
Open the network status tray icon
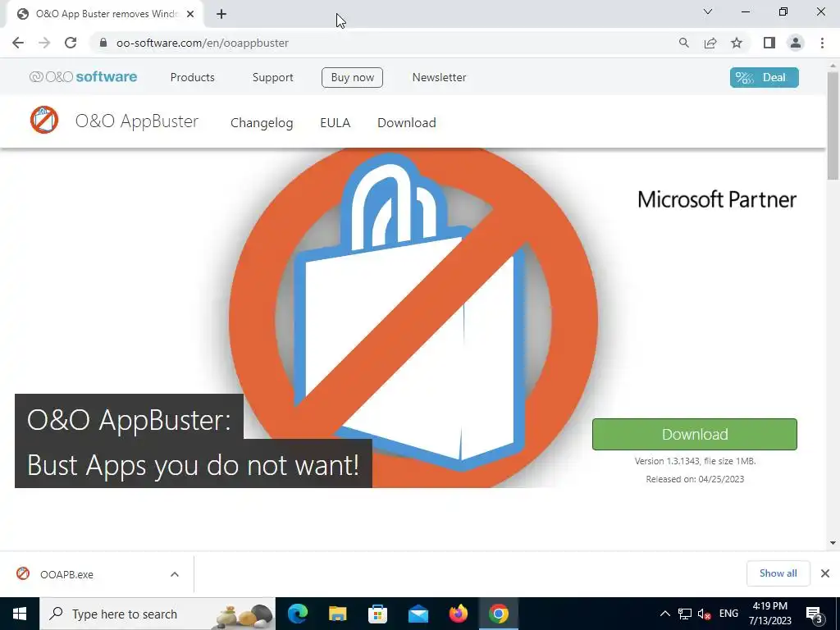pos(685,614)
